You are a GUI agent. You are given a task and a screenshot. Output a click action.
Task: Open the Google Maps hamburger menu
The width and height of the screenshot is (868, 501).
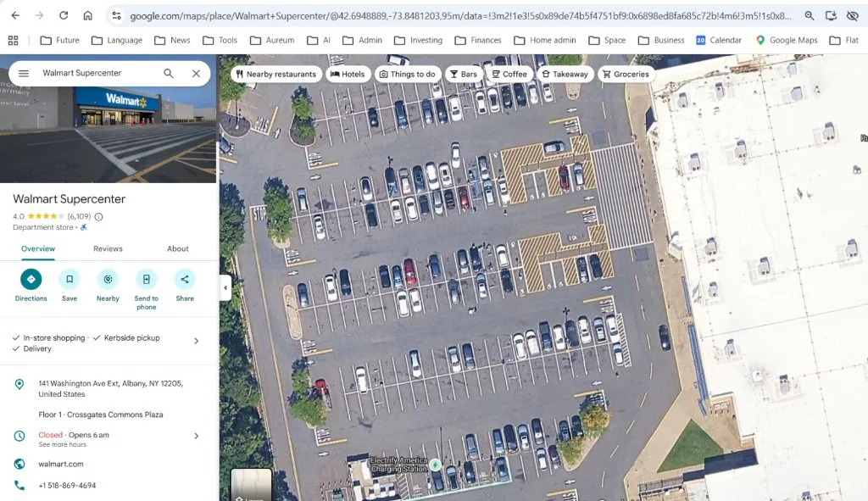click(x=23, y=73)
